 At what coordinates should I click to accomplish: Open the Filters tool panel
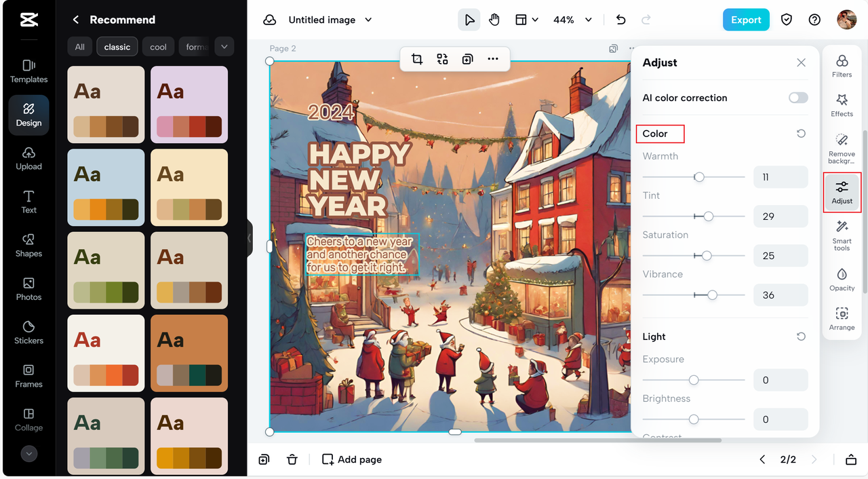pos(842,66)
